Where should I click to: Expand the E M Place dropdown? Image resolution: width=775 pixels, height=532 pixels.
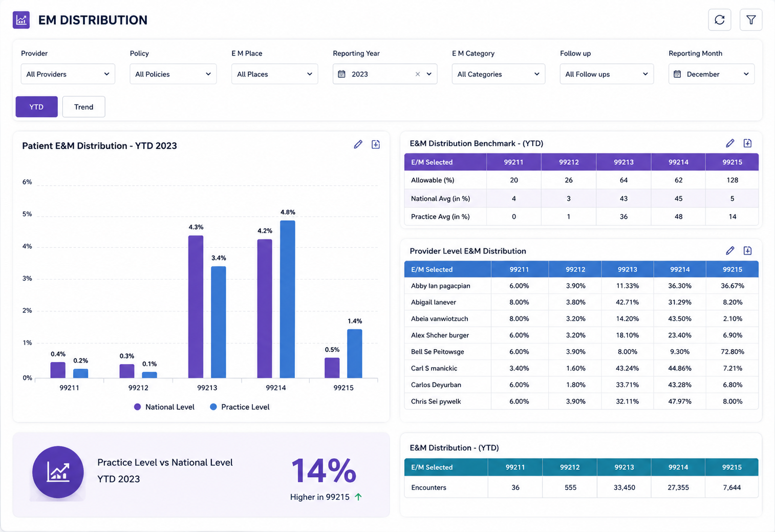click(x=274, y=74)
